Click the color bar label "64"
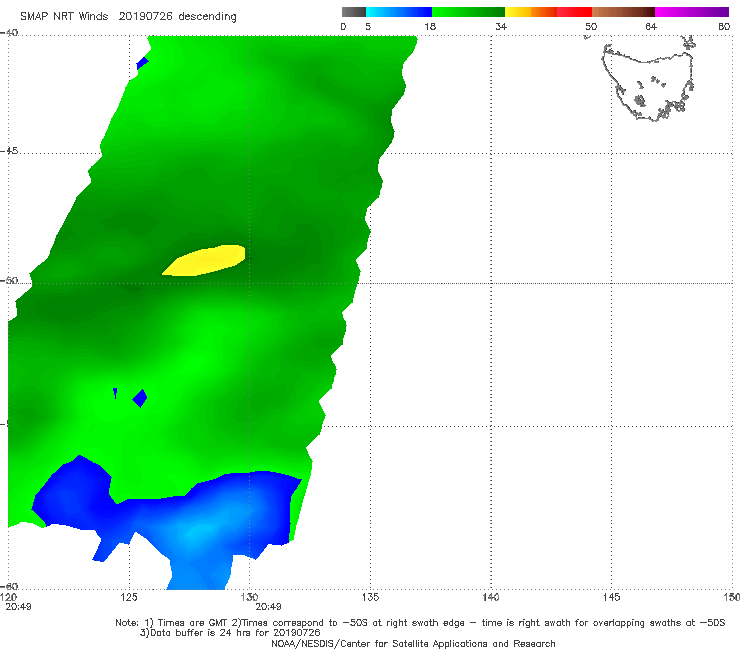740x650 pixels. click(x=651, y=27)
